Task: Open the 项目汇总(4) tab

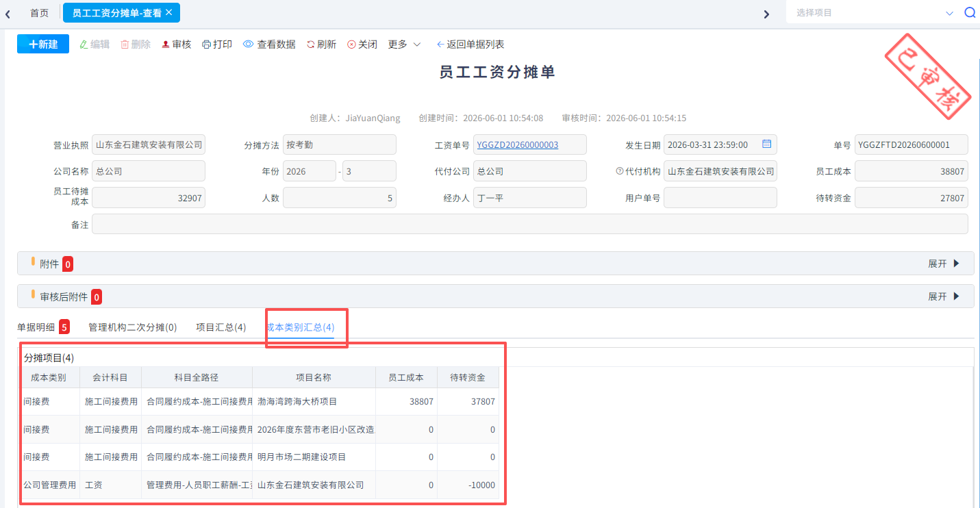Action: (x=221, y=327)
